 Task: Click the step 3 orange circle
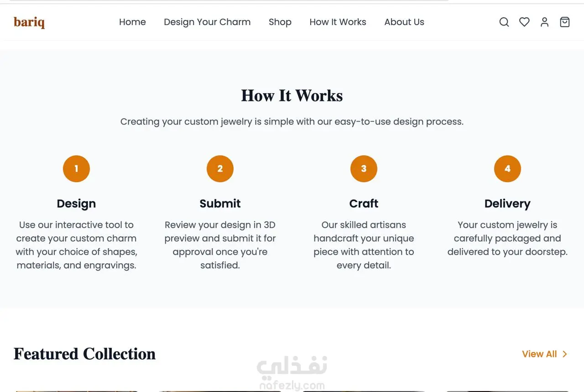pyautogui.click(x=364, y=169)
